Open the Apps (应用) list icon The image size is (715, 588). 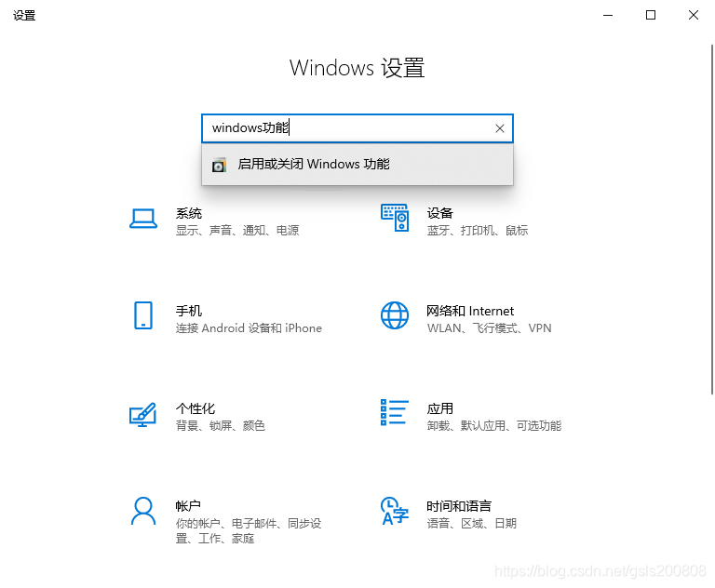395,412
